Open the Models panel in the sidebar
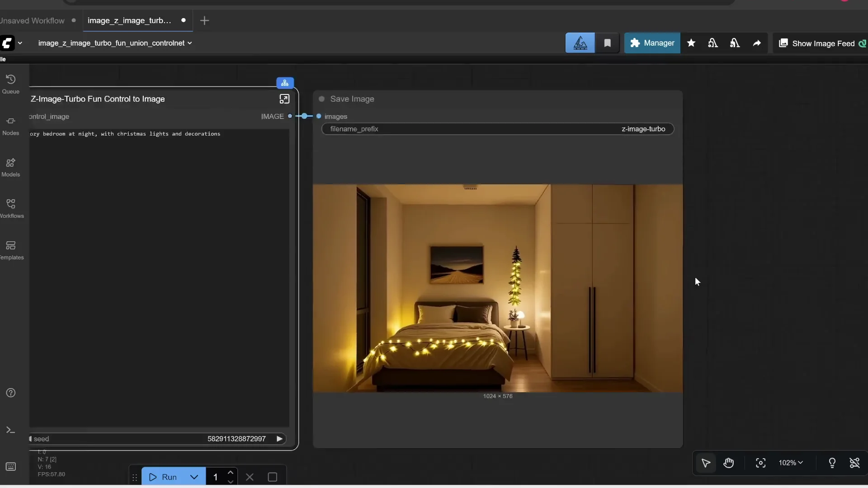 [x=10, y=167]
